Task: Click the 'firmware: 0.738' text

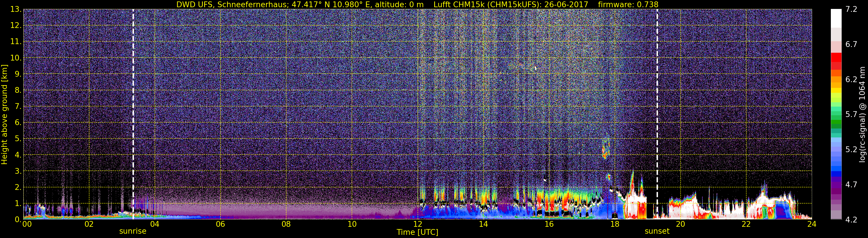Action: coord(628,4)
